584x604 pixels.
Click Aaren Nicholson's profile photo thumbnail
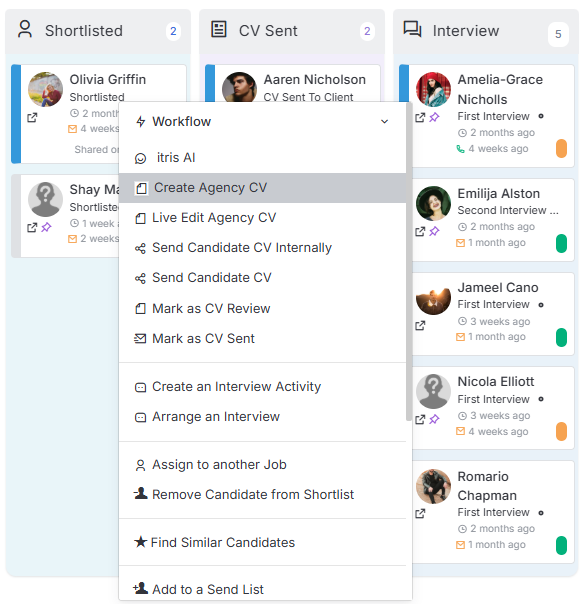(239, 87)
